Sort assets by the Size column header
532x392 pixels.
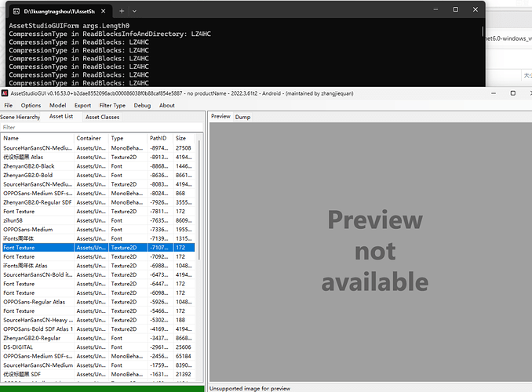pos(183,138)
